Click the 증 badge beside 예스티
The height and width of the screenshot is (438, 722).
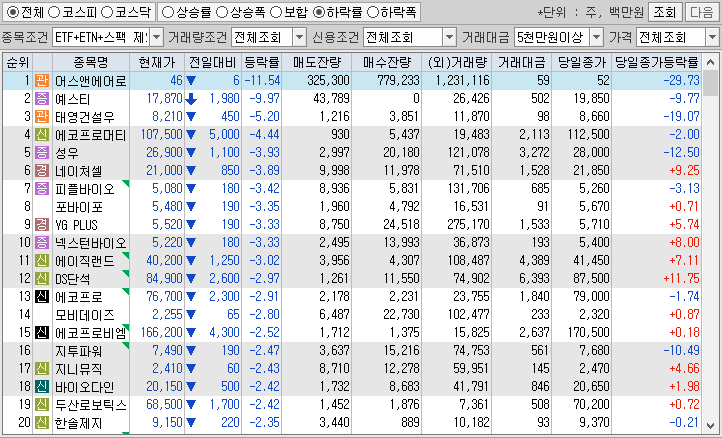pos(42,99)
